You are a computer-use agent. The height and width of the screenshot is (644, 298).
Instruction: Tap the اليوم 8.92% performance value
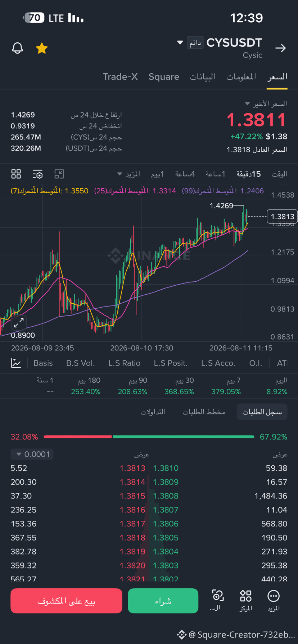277,392
